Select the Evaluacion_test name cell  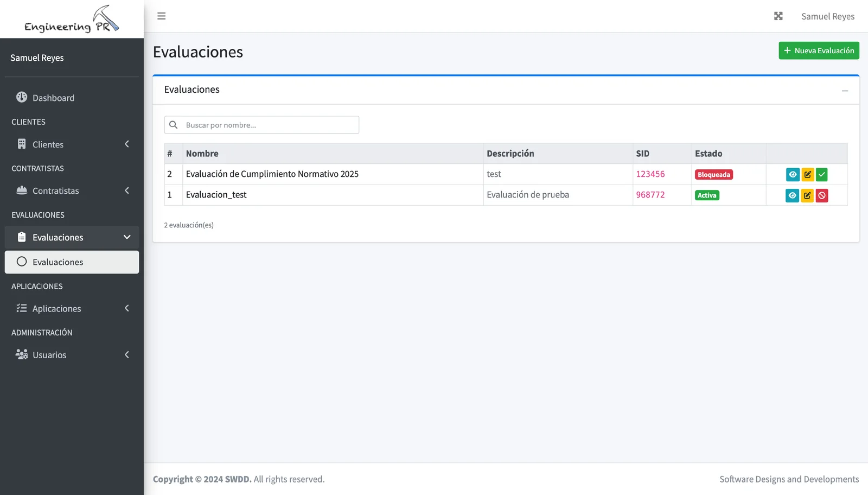click(x=333, y=195)
